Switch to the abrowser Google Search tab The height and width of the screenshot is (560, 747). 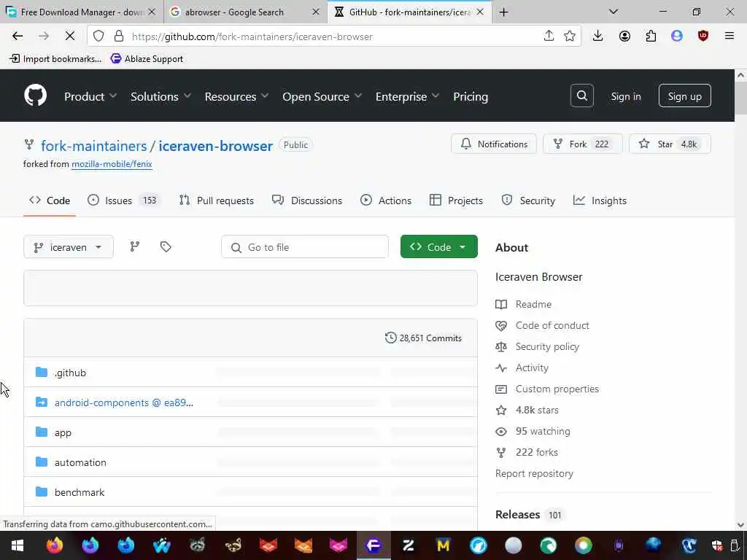(246, 12)
